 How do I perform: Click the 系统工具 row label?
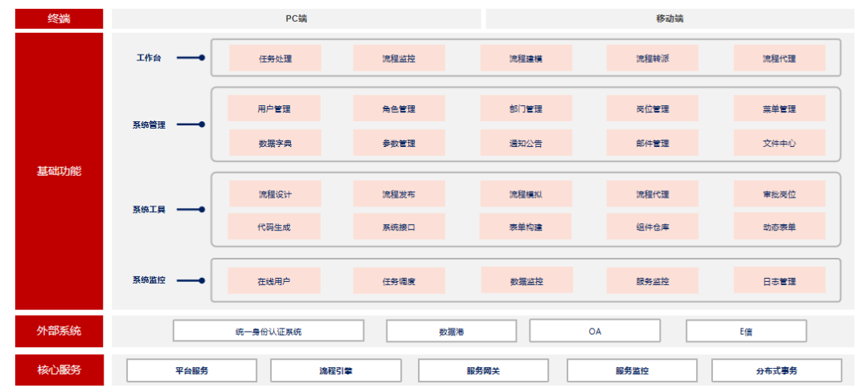tap(149, 210)
